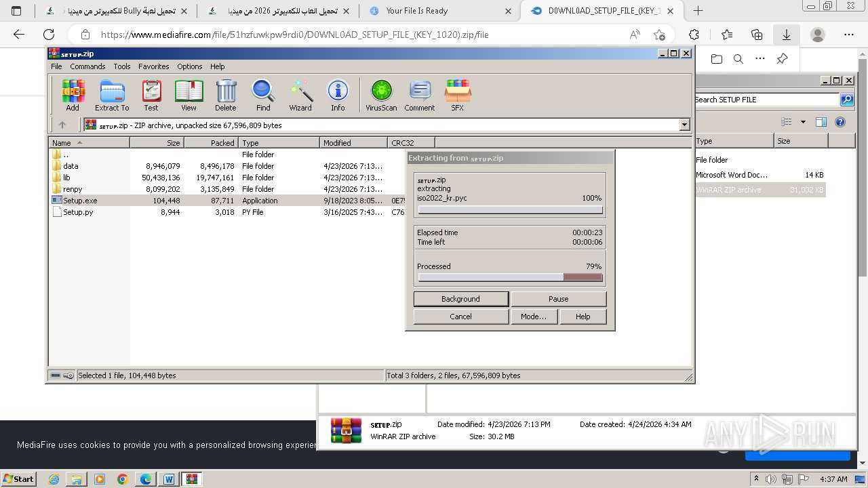The height and width of the screenshot is (488, 868).
Task: Open the Find files tool
Action: 263,95
